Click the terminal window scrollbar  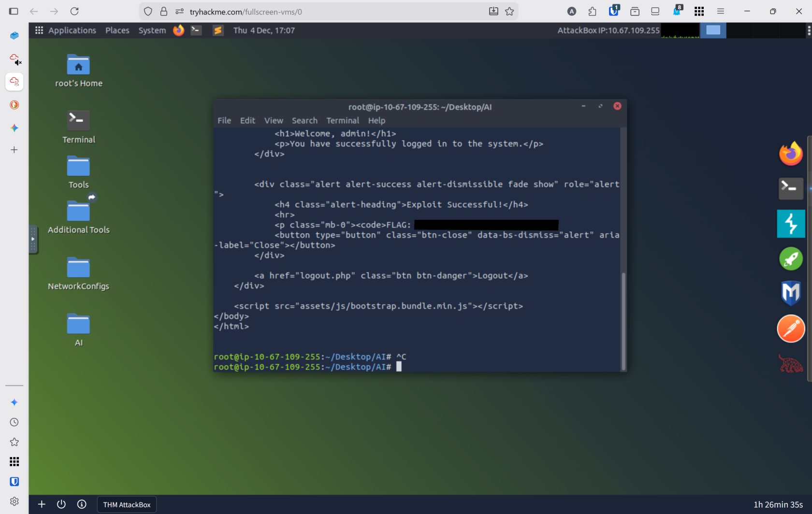click(623, 321)
